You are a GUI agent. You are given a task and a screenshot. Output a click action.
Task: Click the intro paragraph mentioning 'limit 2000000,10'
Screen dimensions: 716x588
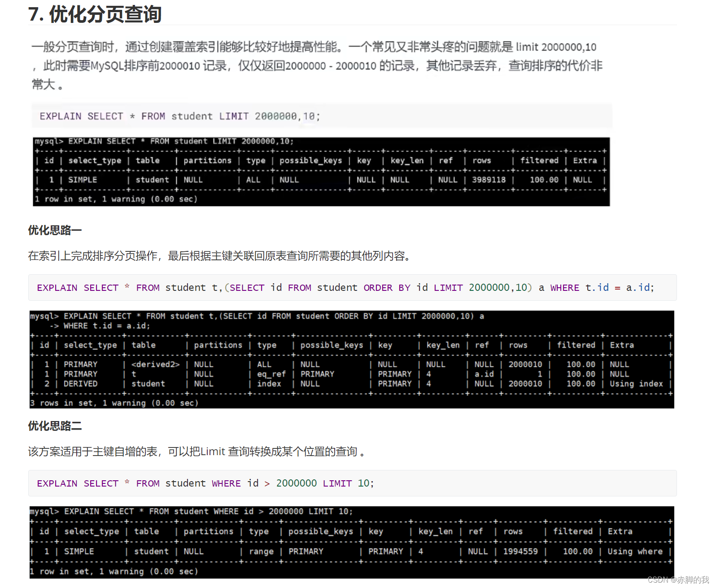(x=317, y=66)
